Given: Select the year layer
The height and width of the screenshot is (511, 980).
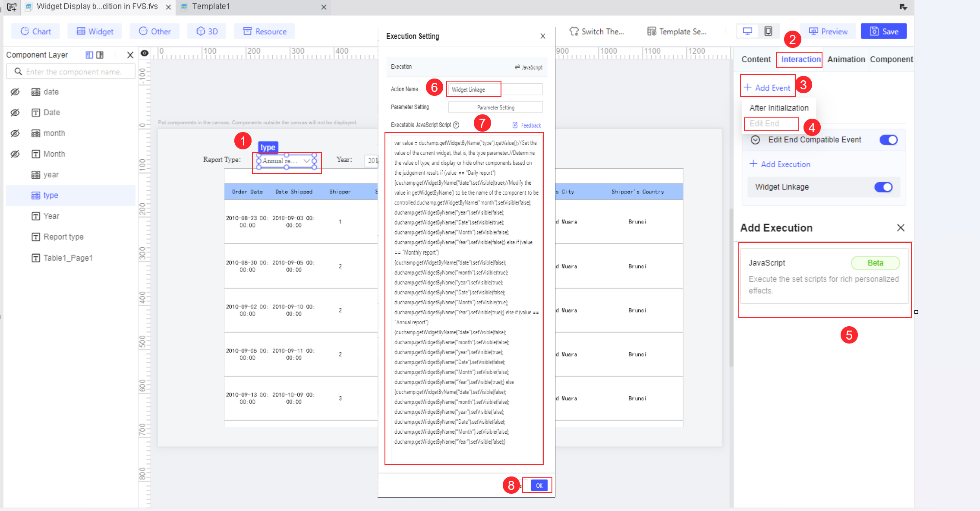Looking at the screenshot, I should pyautogui.click(x=71, y=175).
